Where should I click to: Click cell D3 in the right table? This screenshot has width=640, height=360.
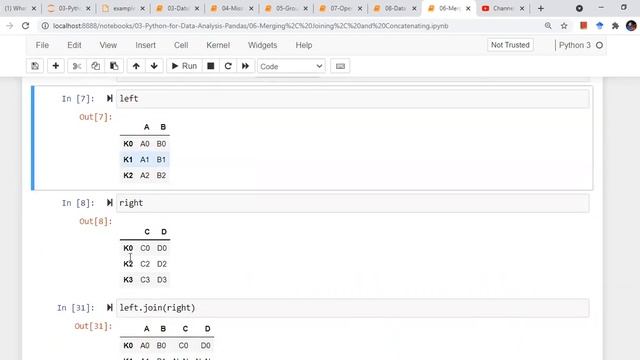click(x=162, y=280)
